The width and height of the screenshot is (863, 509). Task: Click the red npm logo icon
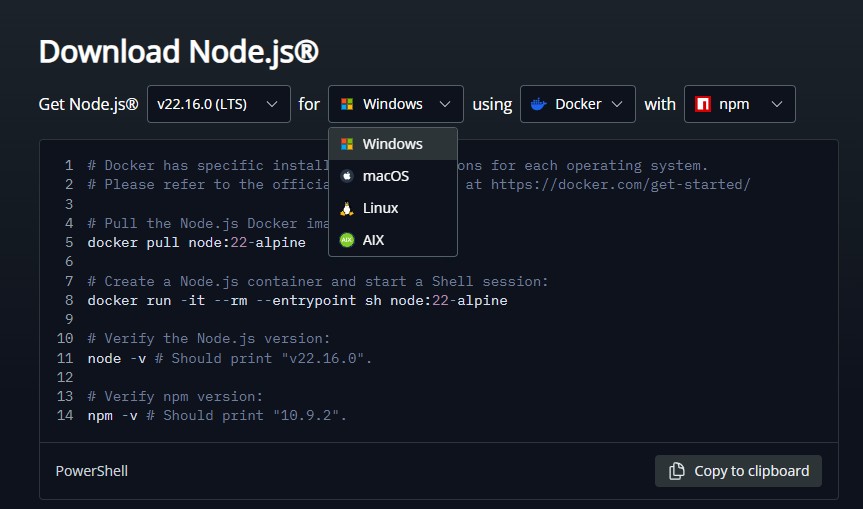(x=703, y=104)
